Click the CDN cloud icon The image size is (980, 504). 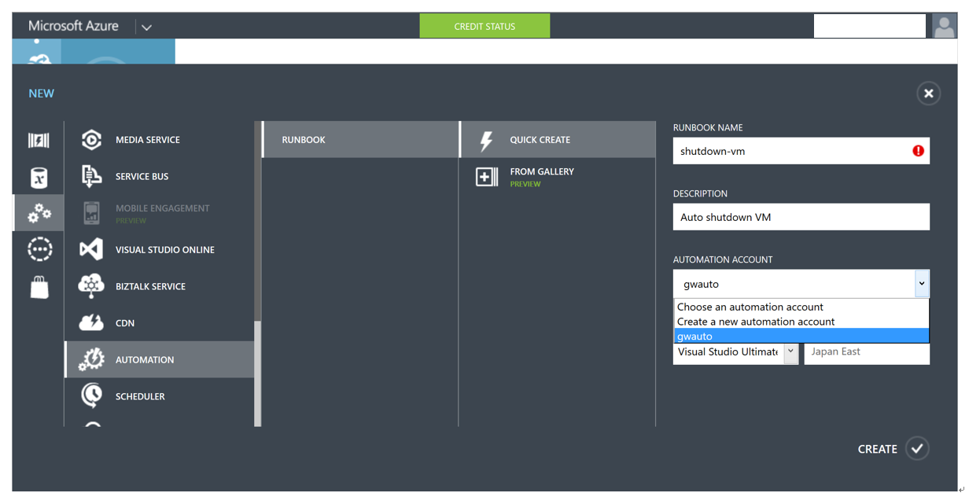[91, 323]
